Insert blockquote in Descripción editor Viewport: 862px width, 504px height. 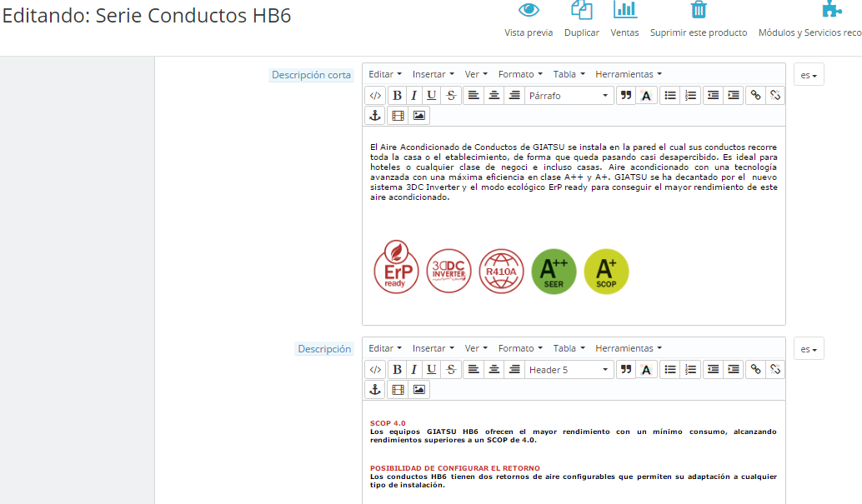click(x=625, y=370)
